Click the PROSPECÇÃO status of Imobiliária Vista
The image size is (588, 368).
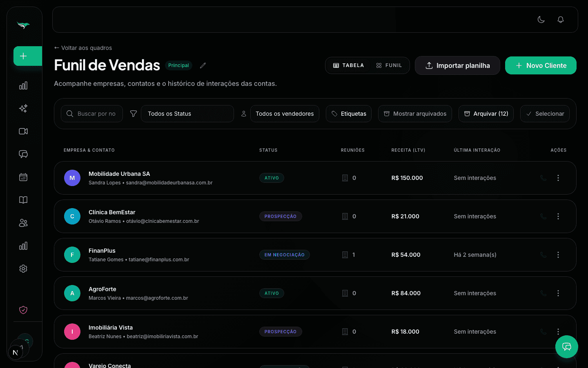click(x=281, y=332)
